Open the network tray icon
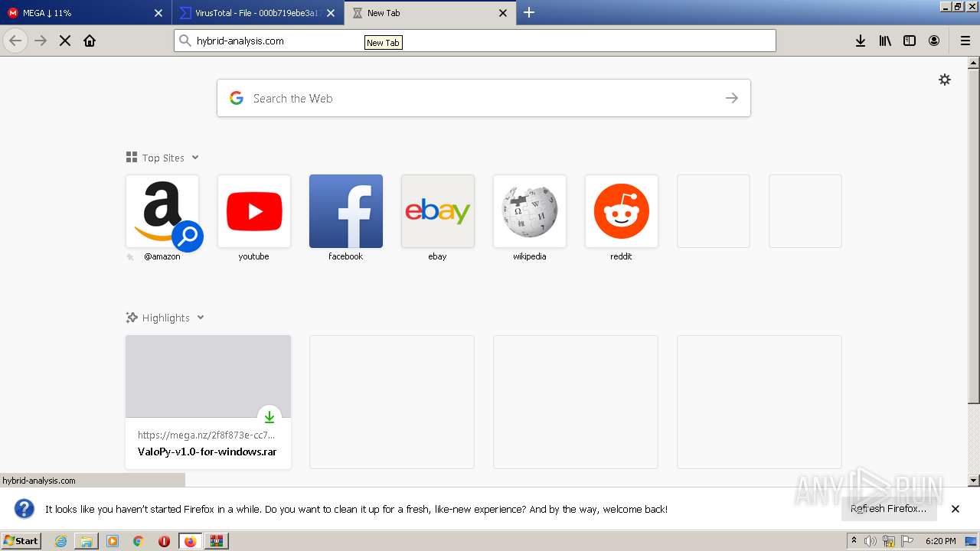 click(889, 541)
